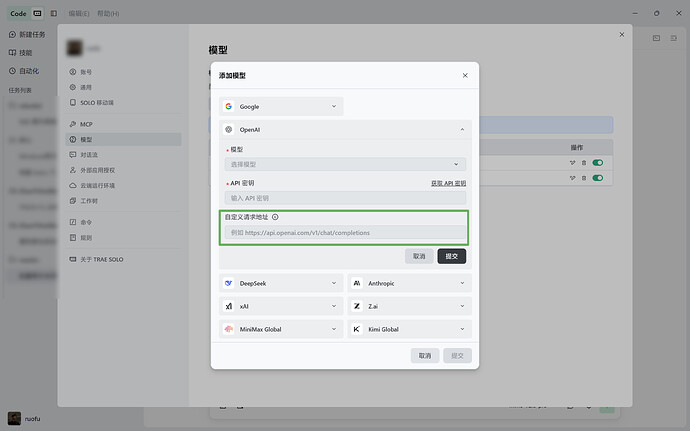Click the 添加模型 dialog title
This screenshot has width=690, height=431.
[x=232, y=75]
